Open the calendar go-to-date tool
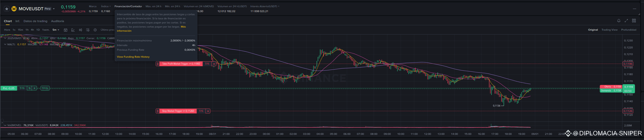The height and width of the screenshot is (140, 644). [x=66, y=30]
